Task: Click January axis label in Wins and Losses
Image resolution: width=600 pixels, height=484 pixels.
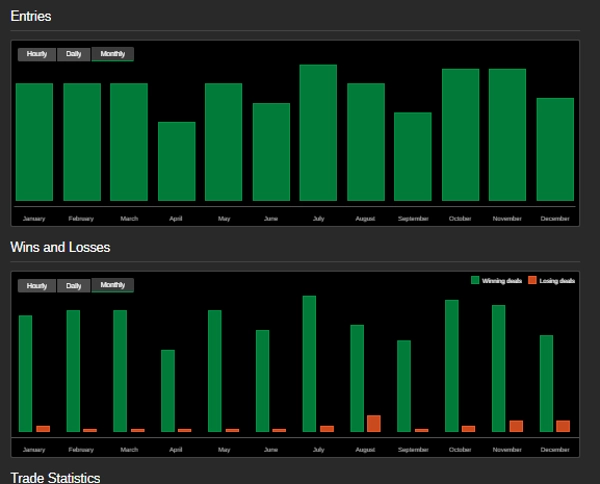Action: tap(34, 450)
